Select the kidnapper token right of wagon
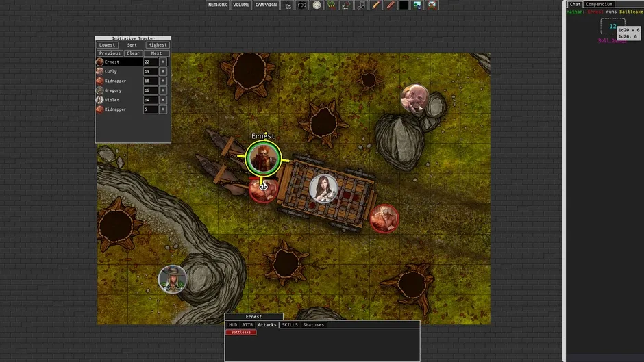 [384, 219]
